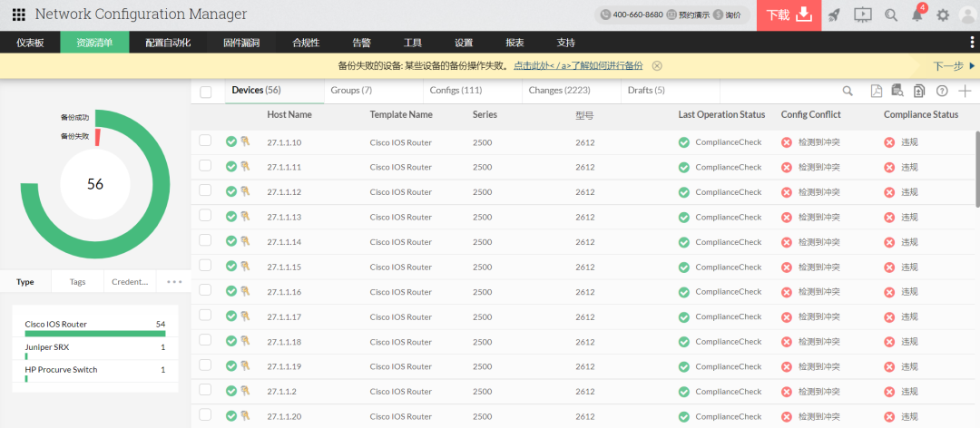Screen dimensions: 980x428
Task: Open the app grid launcher icon
Action: pyautogui.click(x=19, y=15)
